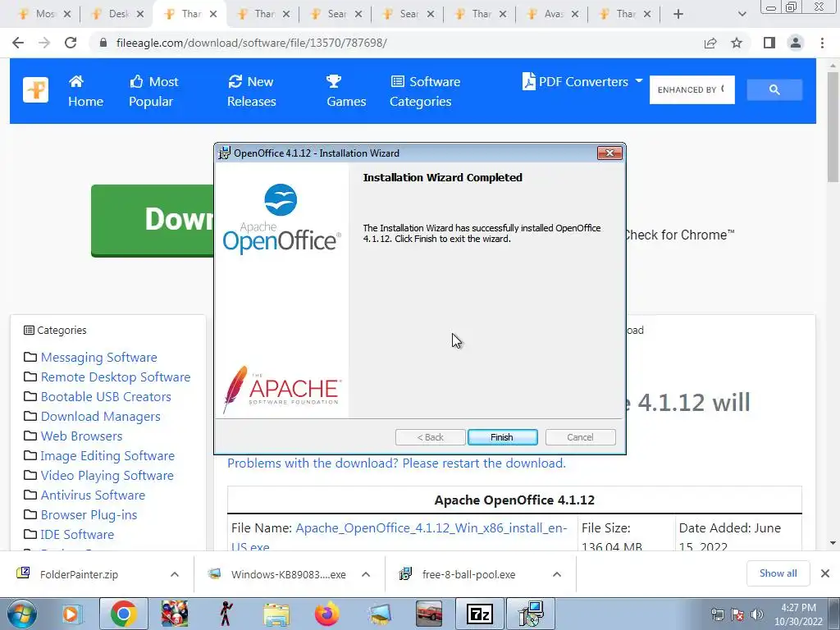Open the Chrome three-dot menu
Viewport: 840px width, 630px height.
tap(822, 43)
